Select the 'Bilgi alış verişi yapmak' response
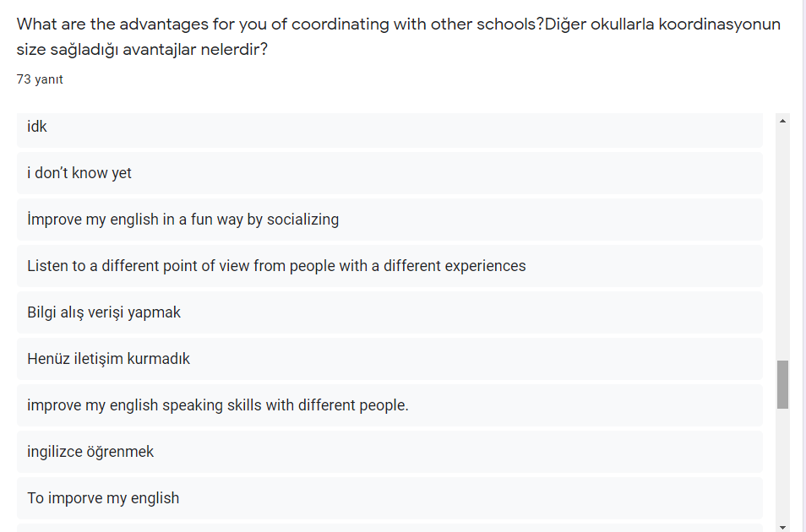This screenshot has height=532, width=806. pos(389,312)
